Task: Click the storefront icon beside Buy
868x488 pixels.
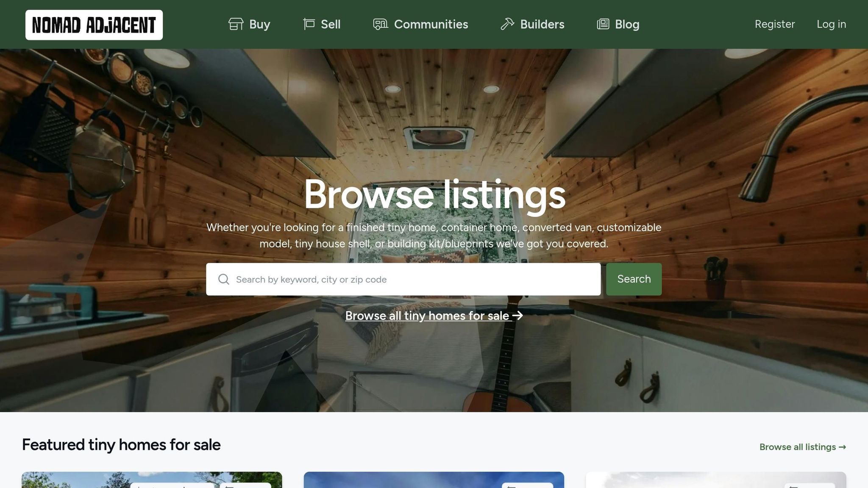Action: click(x=236, y=24)
